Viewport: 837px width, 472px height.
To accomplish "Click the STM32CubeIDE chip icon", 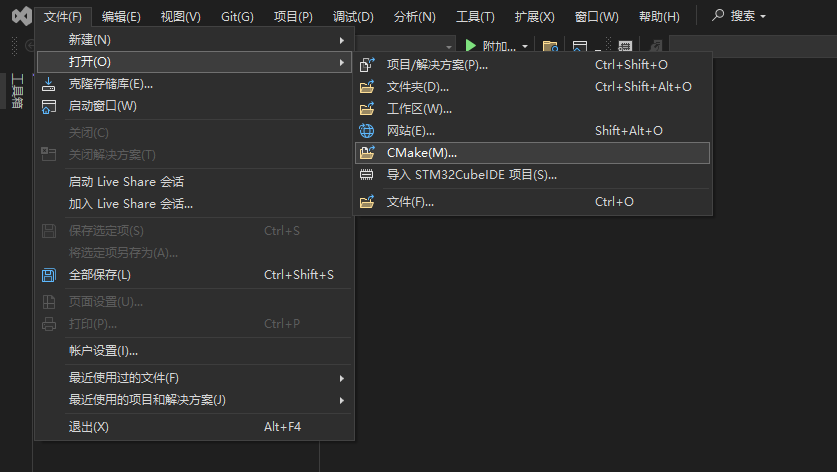I will coord(367,175).
